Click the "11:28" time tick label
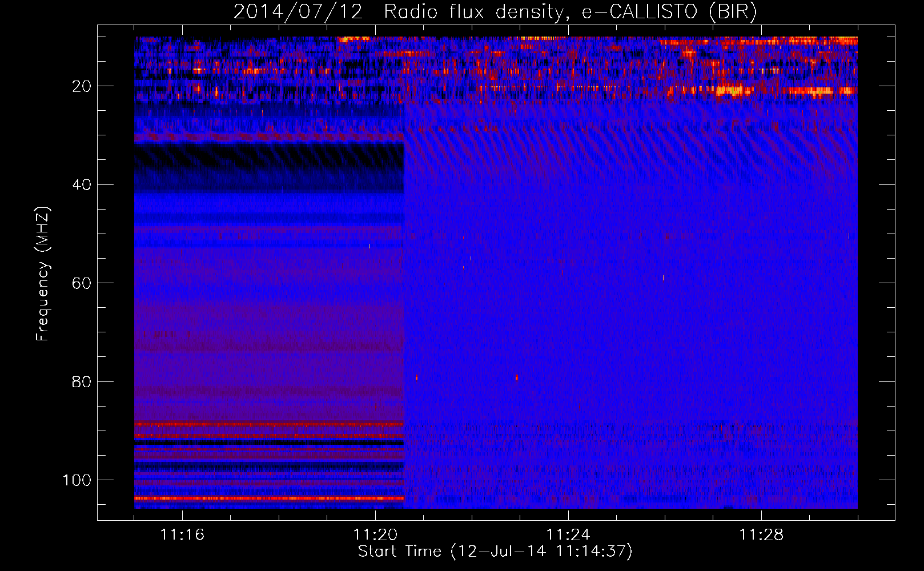Image resolution: width=924 pixels, height=571 pixels. [x=761, y=535]
